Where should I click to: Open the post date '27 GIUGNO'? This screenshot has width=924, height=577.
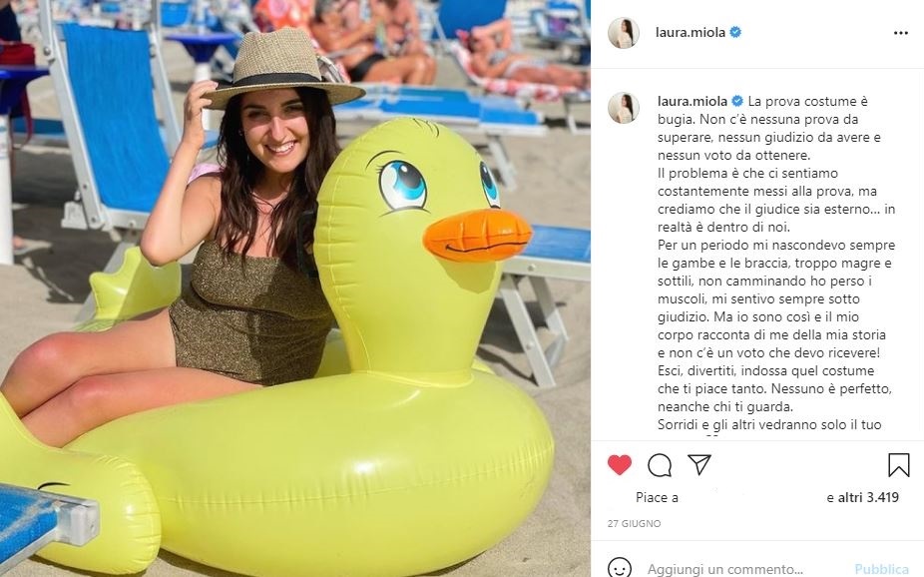(x=634, y=523)
